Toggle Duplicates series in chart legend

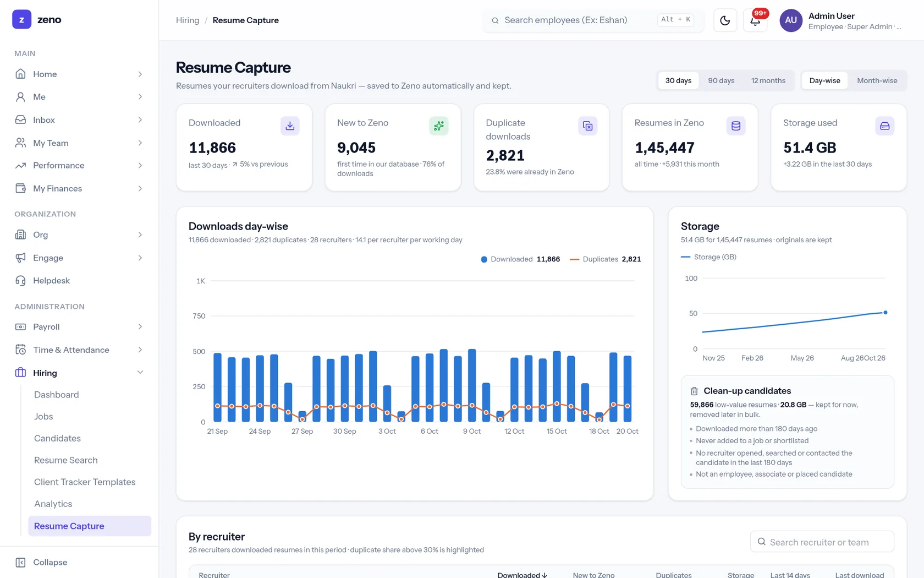coord(606,259)
